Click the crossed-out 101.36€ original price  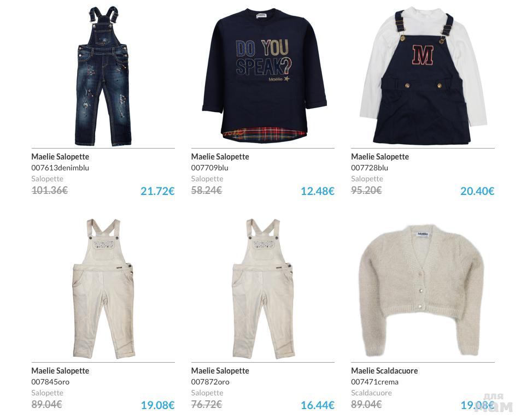pyautogui.click(x=50, y=190)
